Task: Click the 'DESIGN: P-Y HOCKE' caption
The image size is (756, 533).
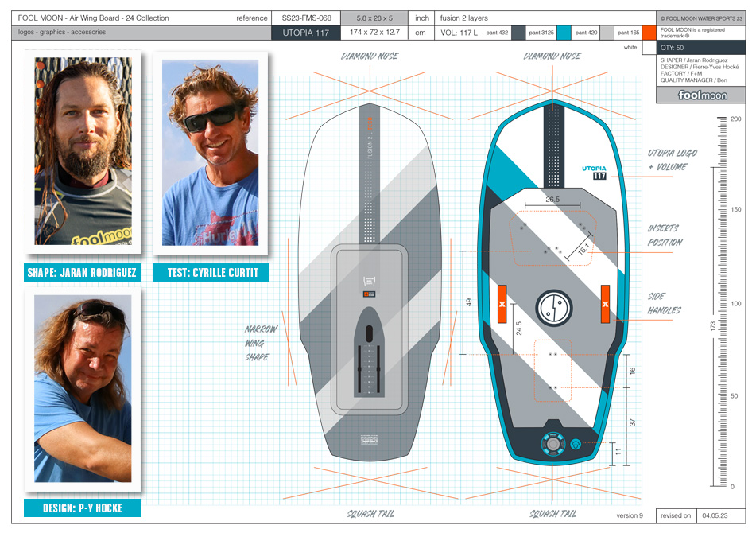Action: coord(82,508)
